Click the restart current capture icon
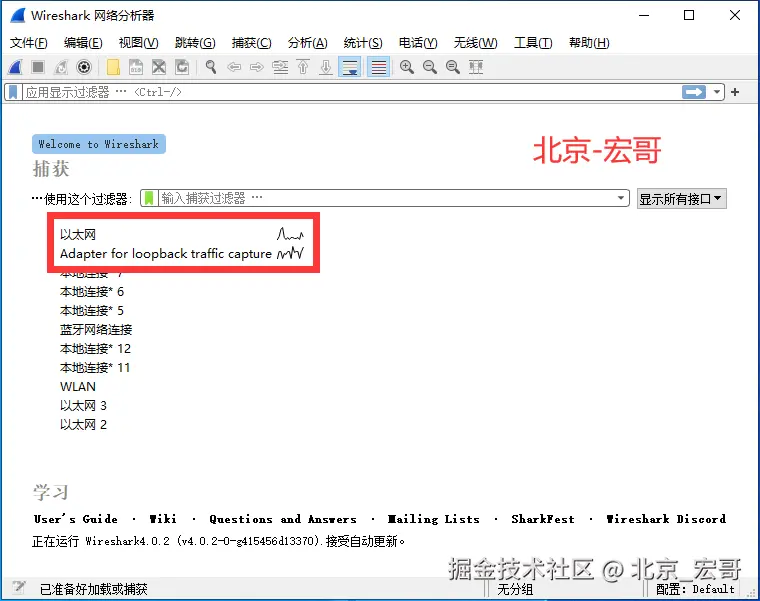Screen dimensions: 760x601 tap(61, 67)
